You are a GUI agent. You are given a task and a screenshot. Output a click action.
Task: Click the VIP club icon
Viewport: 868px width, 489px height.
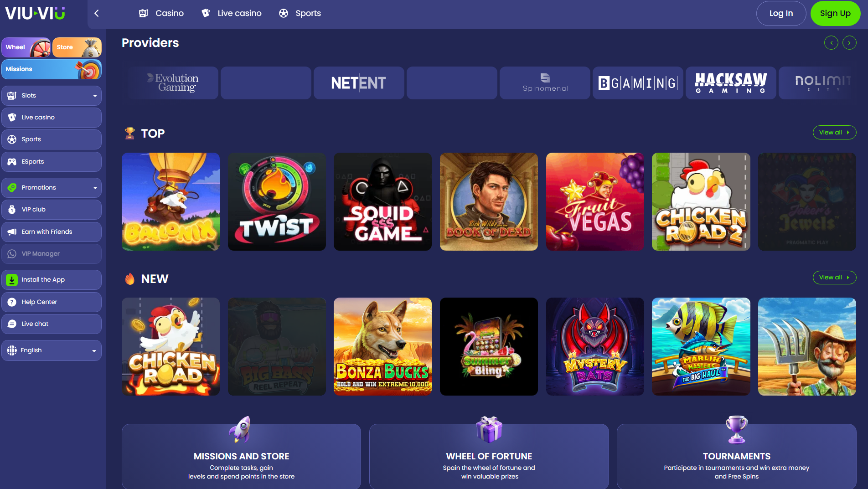pos(12,210)
